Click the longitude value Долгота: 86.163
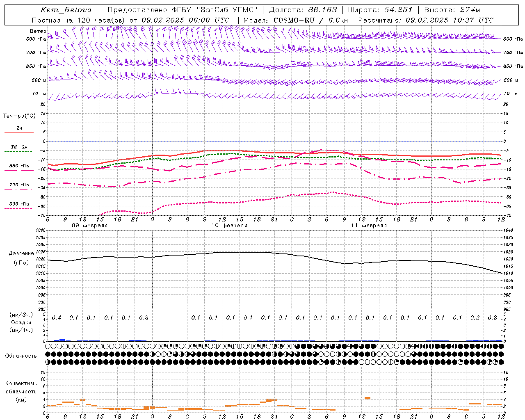 click(x=303, y=10)
